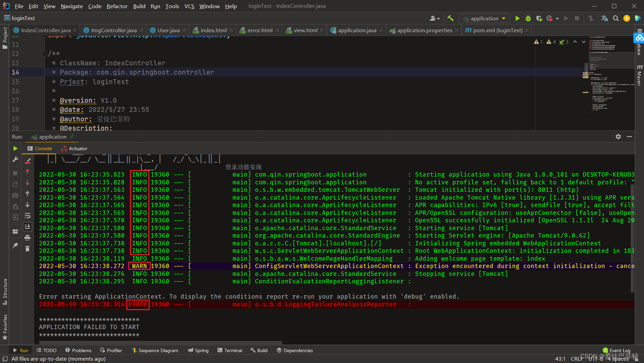
Task: Toggle soft-wrap in the console
Action: (28, 216)
